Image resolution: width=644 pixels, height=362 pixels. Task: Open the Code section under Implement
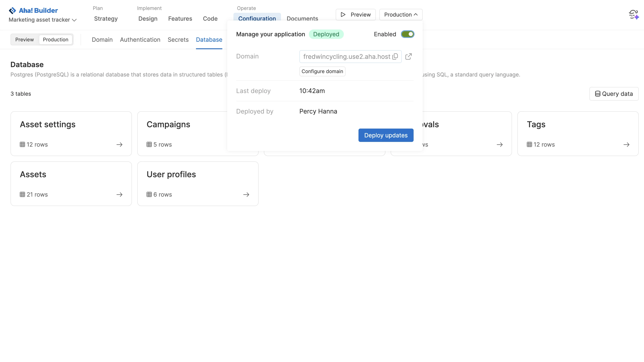(x=210, y=18)
